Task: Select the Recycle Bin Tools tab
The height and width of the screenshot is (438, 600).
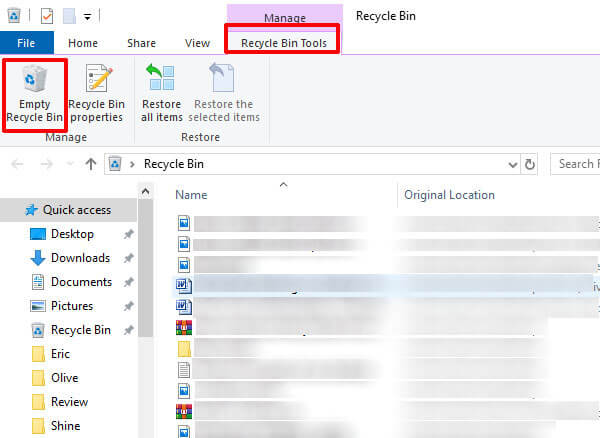Action: pyautogui.click(x=283, y=43)
